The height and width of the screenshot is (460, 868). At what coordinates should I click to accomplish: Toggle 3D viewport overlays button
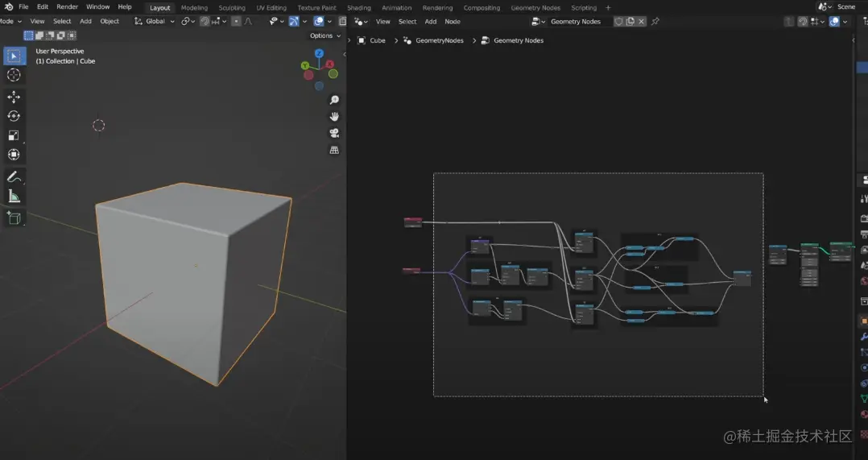[x=319, y=22]
